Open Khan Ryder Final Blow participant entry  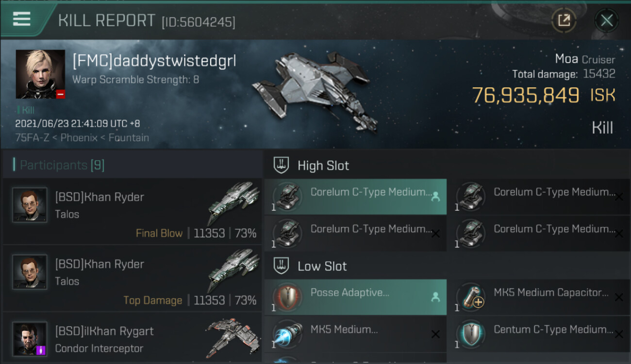[132, 211]
